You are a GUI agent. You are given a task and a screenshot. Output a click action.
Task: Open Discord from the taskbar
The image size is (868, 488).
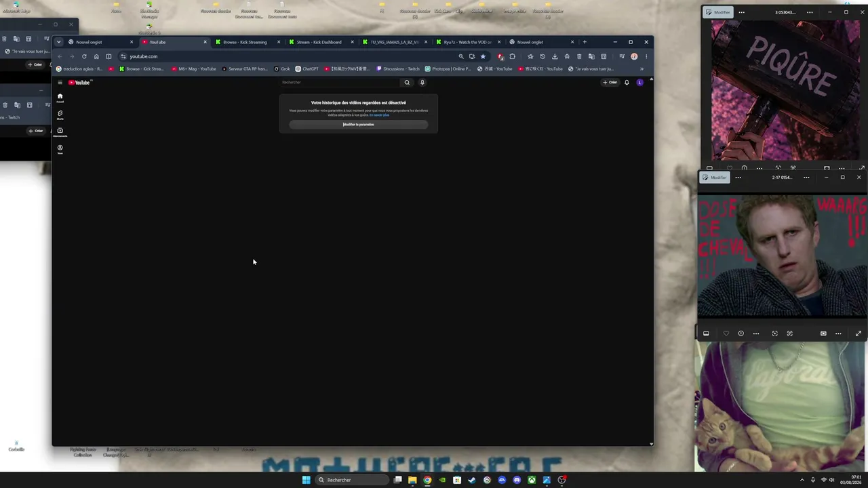tap(517, 480)
